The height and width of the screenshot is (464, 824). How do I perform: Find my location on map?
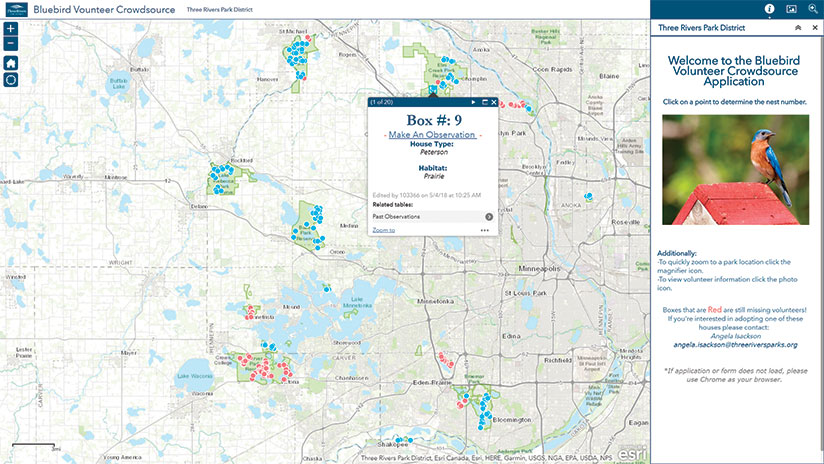(11, 80)
